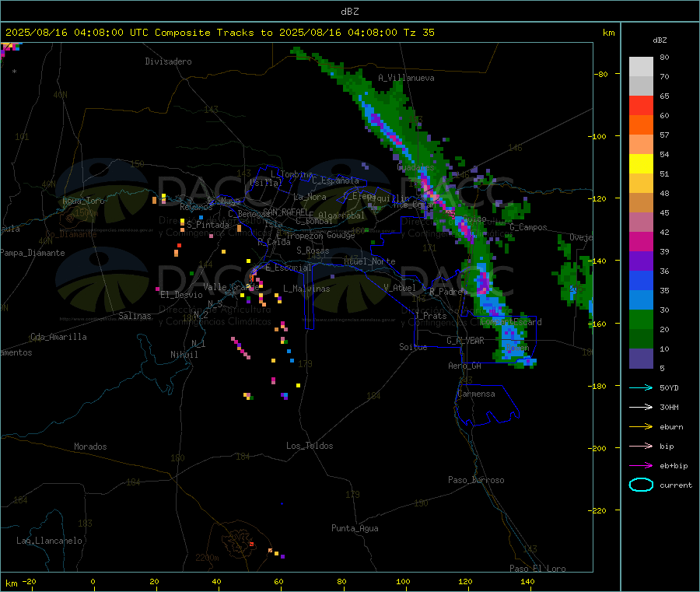
Task: Click the '2200m' elevation label near volcano
Action: 207,558
